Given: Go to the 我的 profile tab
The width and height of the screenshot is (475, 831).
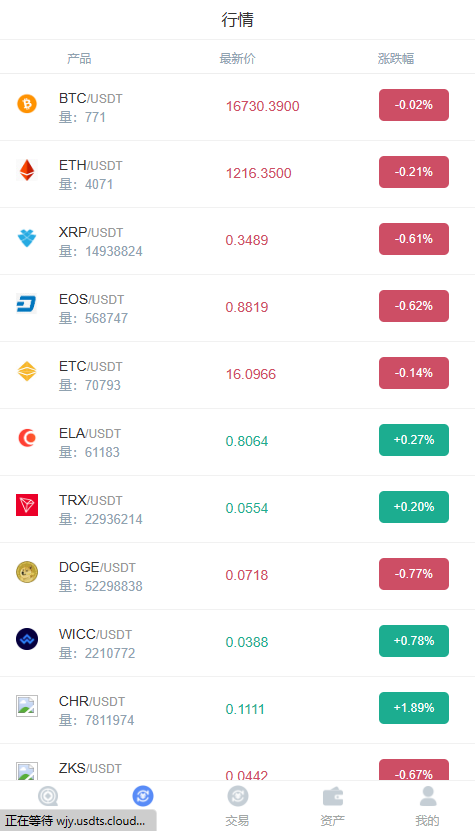Looking at the screenshot, I should [x=427, y=806].
